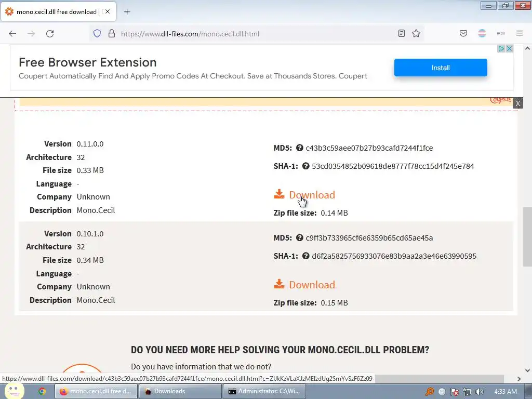Open the striped circle extension icon
Viewport: 532px width, 399px height.
[482, 33]
